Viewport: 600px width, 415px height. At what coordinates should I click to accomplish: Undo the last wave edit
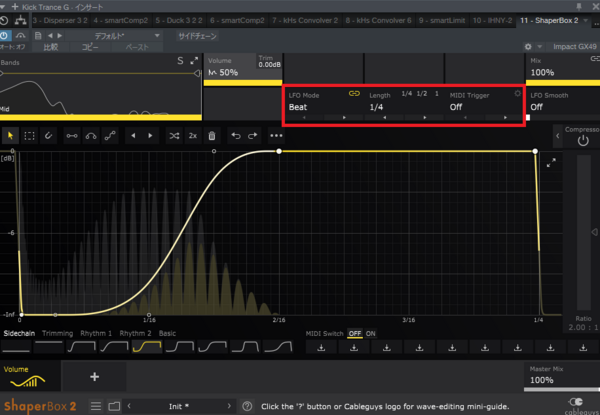click(x=236, y=135)
